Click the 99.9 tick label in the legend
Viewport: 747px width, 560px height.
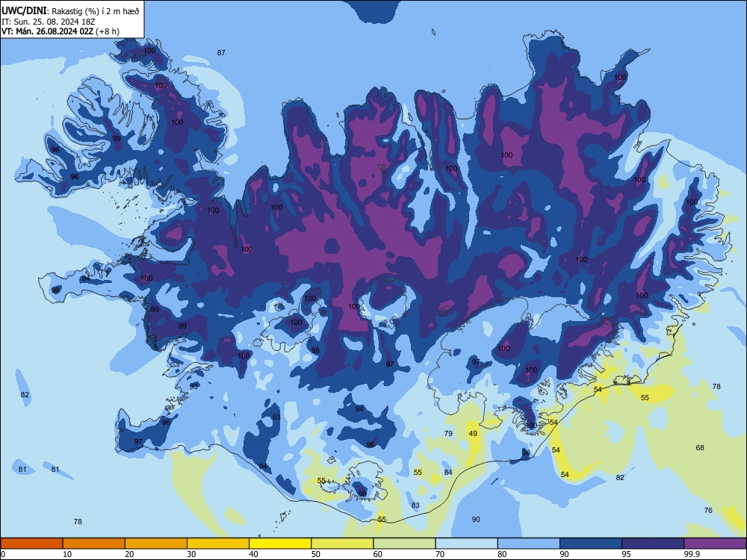[x=692, y=554]
